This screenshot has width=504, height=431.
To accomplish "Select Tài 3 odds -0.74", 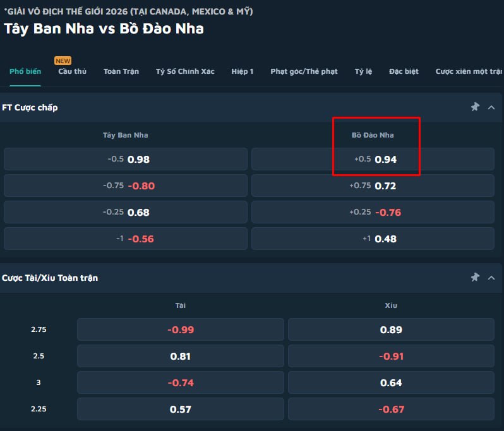I will pos(181,382).
